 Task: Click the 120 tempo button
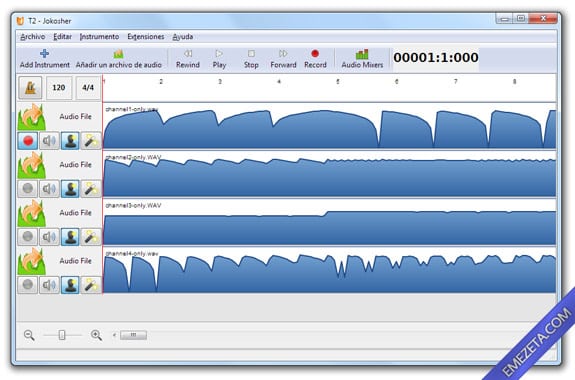point(59,88)
